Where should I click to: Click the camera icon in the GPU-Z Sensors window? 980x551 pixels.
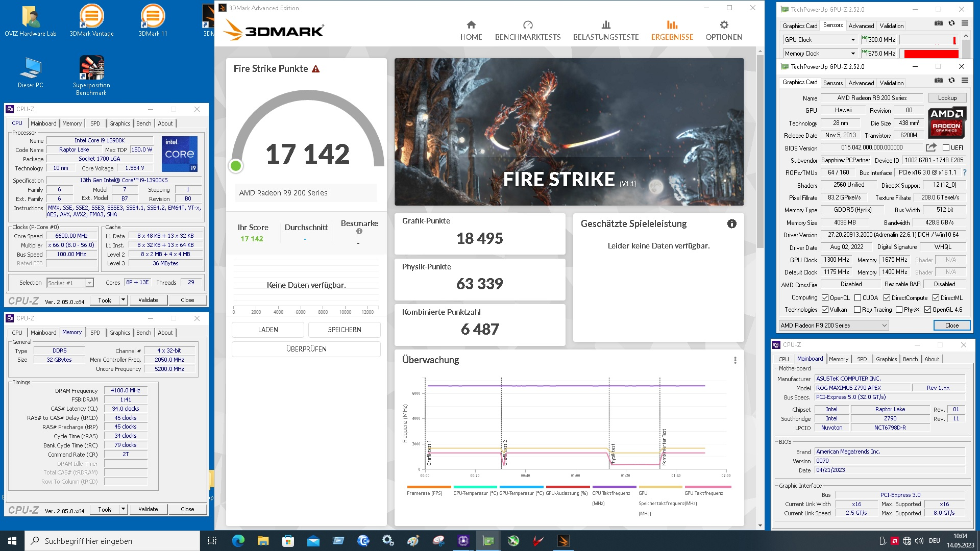click(938, 23)
